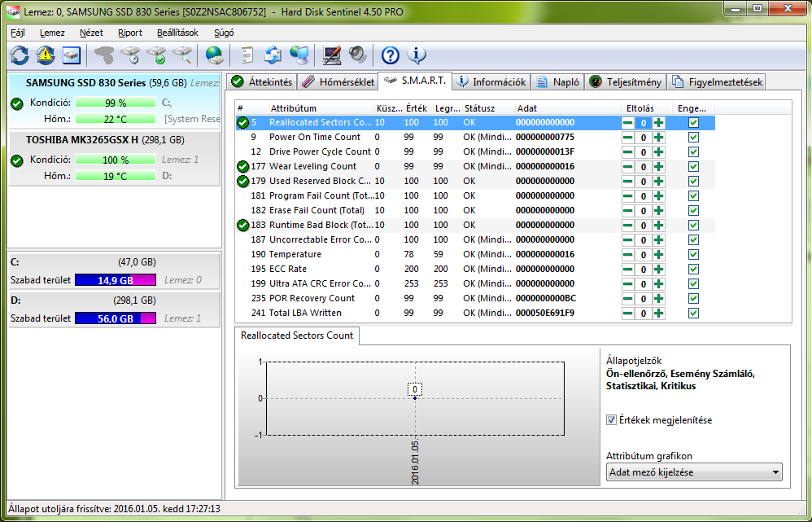Click the minus offset button for ECC Rate
This screenshot has width=812, height=522.
[627, 269]
